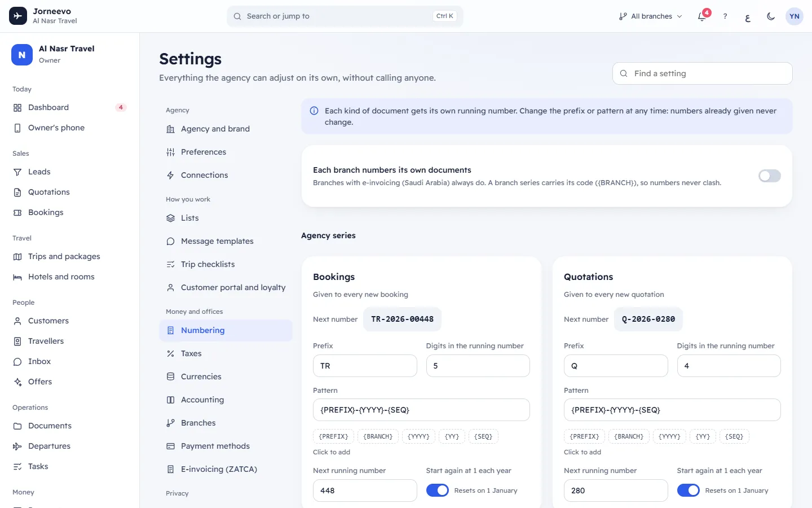Click Quotations Next running number field 280
This screenshot has height=508, width=812.
[x=616, y=491]
